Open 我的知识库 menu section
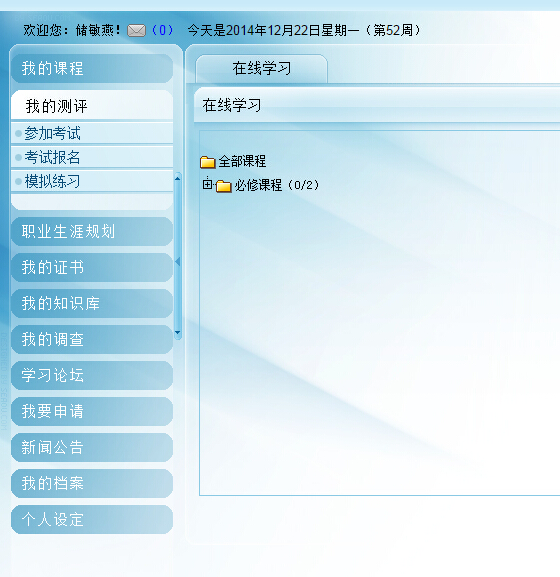560x577 pixels. 92,303
